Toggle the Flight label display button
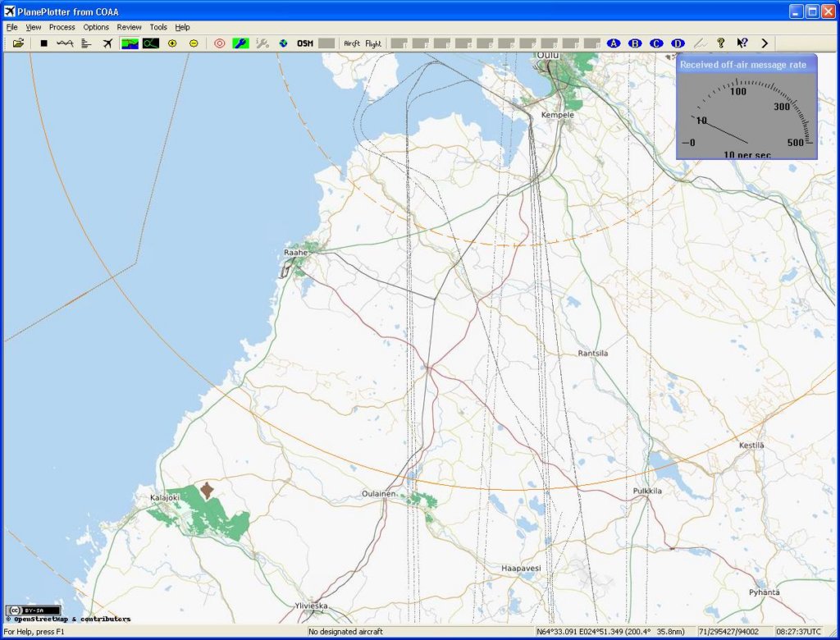 coord(373,43)
